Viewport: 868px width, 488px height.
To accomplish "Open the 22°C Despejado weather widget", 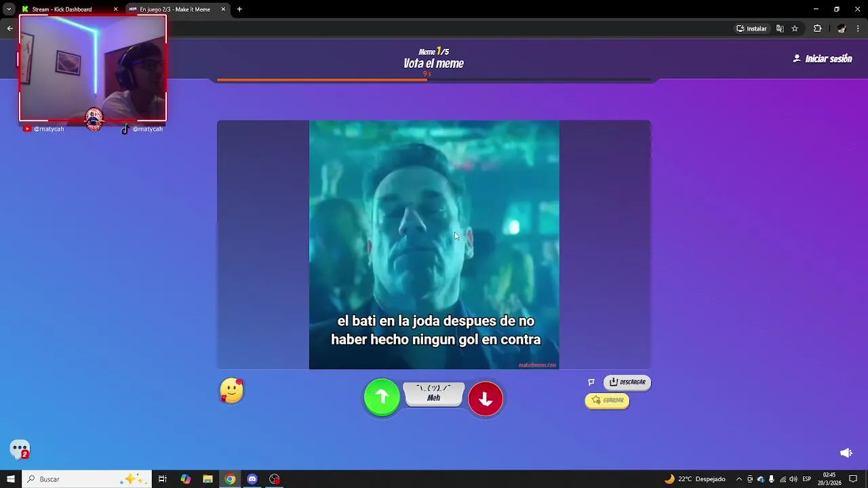I will [x=695, y=479].
